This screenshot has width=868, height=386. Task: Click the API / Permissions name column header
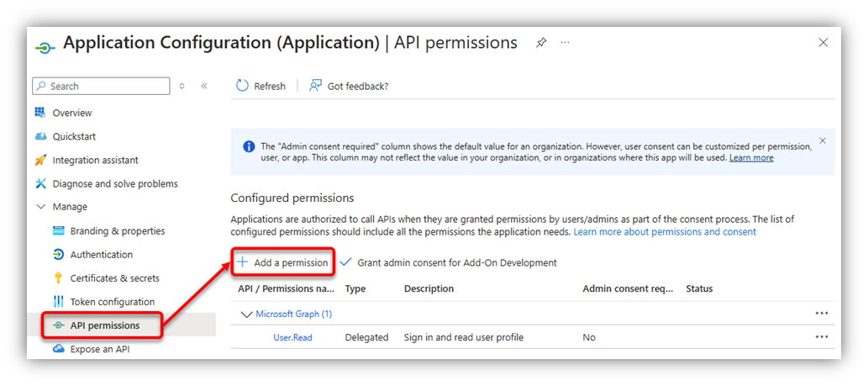287,289
